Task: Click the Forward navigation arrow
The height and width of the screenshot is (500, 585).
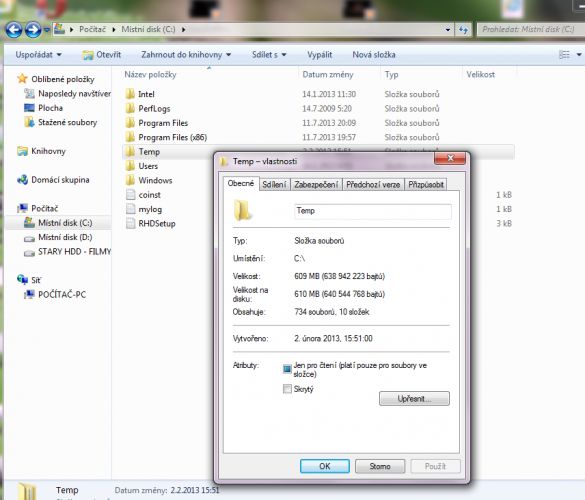Action: [33, 30]
